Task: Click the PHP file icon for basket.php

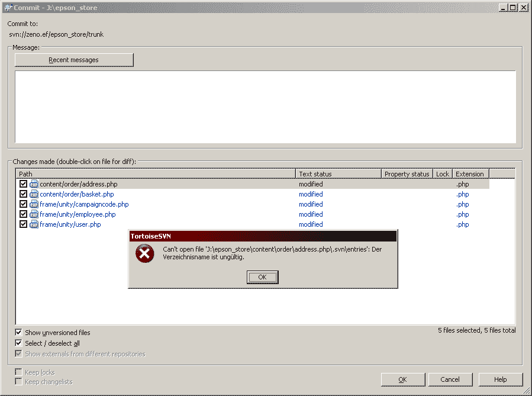Action: [x=34, y=194]
